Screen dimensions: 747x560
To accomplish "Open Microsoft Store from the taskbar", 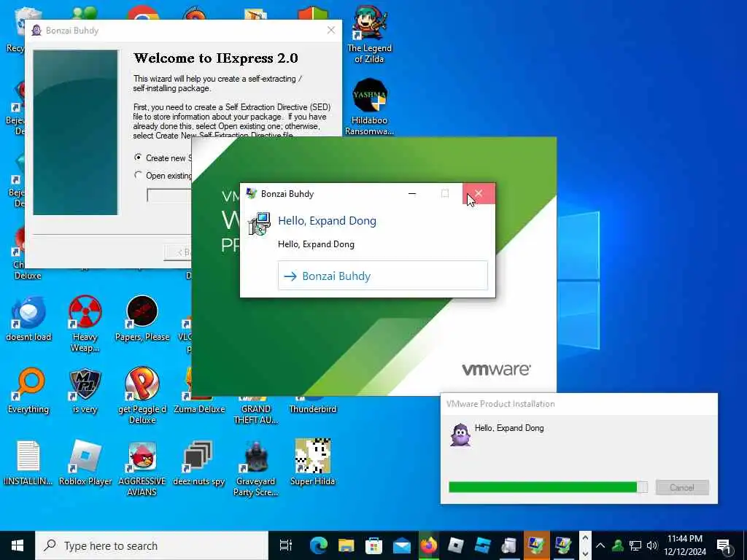I will [374, 545].
